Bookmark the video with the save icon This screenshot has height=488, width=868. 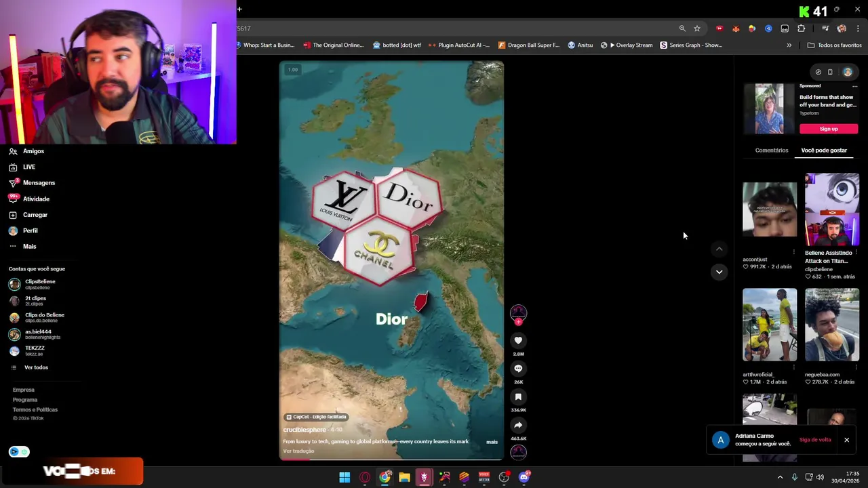[518, 396]
